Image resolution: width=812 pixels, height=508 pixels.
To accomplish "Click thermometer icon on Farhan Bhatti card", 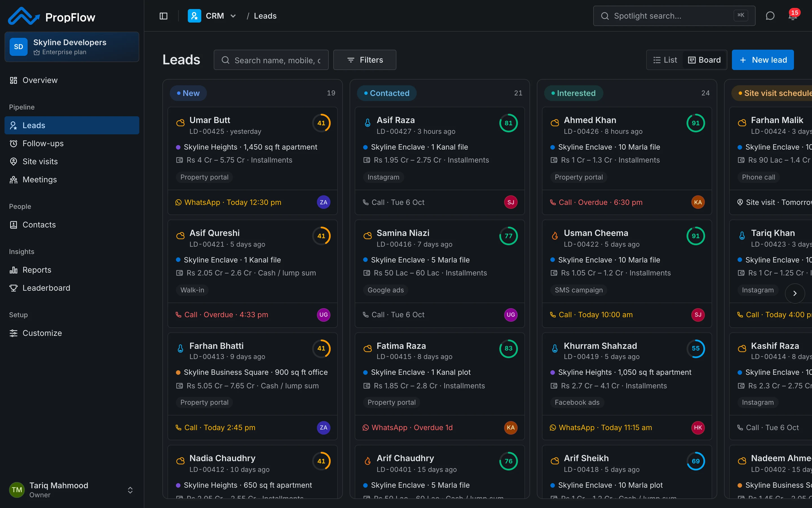I will point(180,349).
